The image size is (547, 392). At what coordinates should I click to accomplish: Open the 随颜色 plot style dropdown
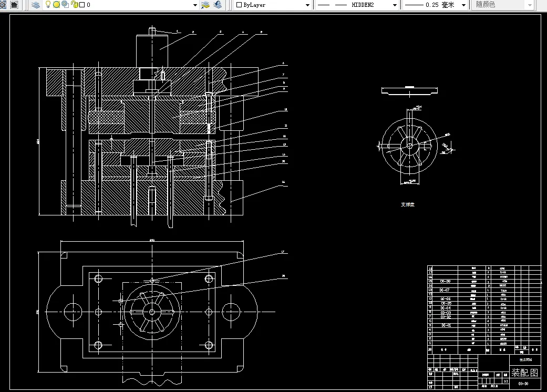(530, 5)
